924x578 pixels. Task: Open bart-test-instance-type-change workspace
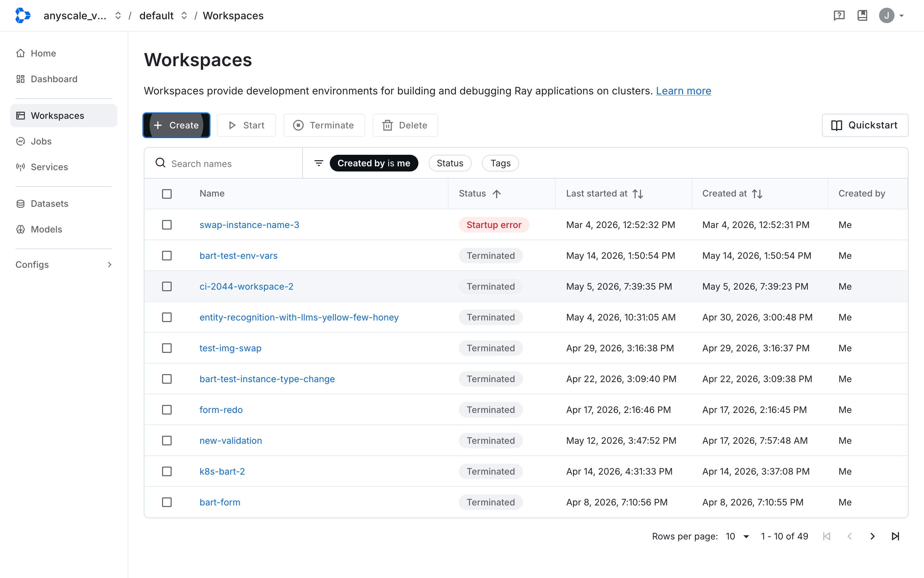267,379
